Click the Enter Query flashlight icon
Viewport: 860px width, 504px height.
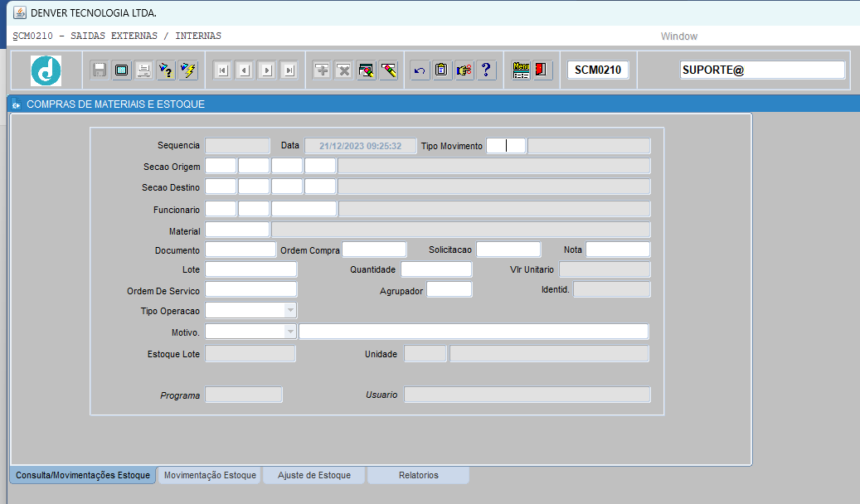(166, 70)
